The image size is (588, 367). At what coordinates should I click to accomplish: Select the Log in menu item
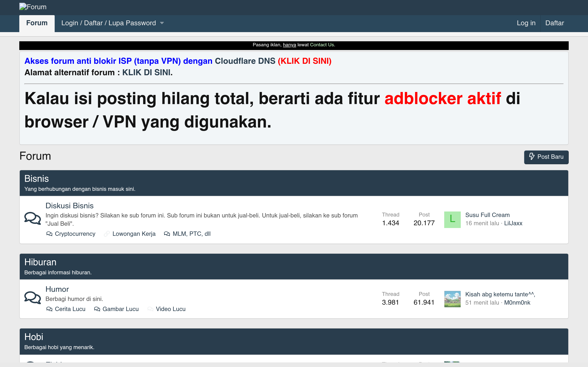coord(526,23)
